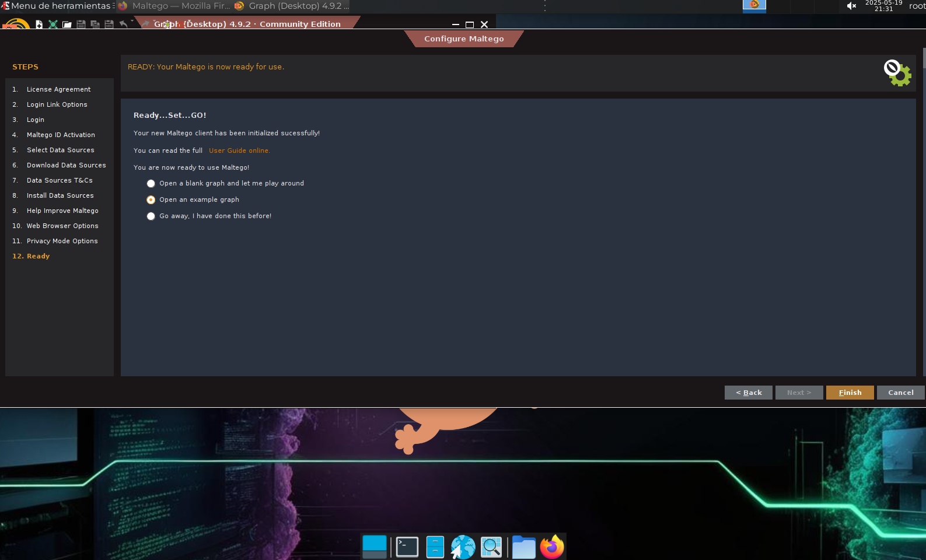Select 'Open a blank graph' radio option

coord(151,184)
